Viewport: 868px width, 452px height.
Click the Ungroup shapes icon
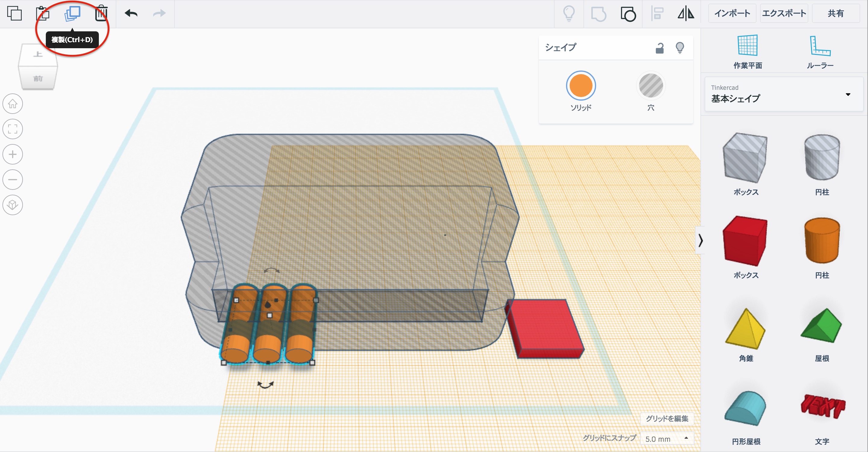pyautogui.click(x=628, y=14)
